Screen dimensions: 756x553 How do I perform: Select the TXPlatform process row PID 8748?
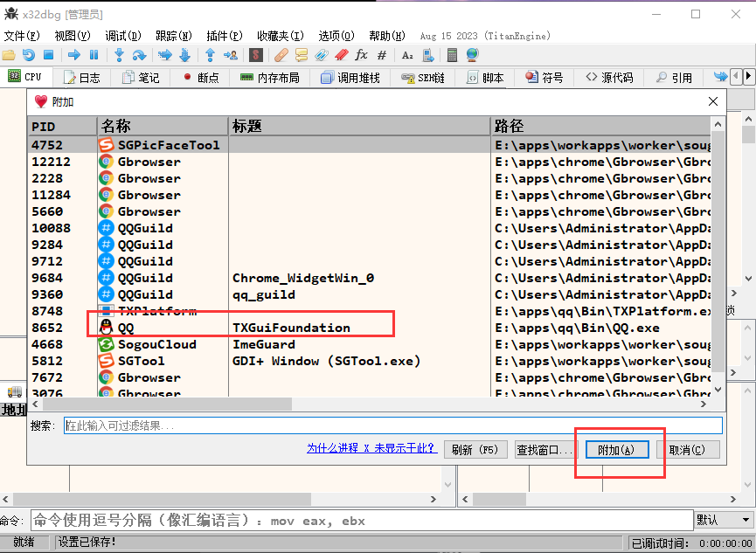tap(370, 311)
